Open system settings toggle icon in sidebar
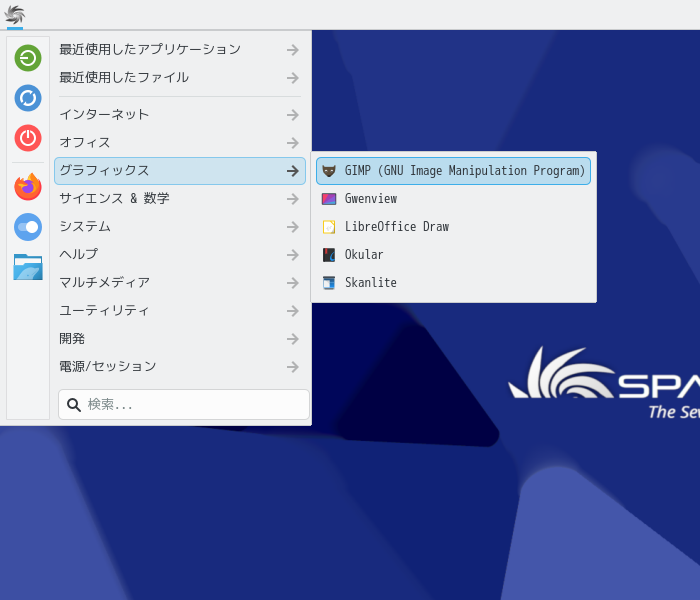Image resolution: width=700 pixels, height=600 pixels. [28, 227]
